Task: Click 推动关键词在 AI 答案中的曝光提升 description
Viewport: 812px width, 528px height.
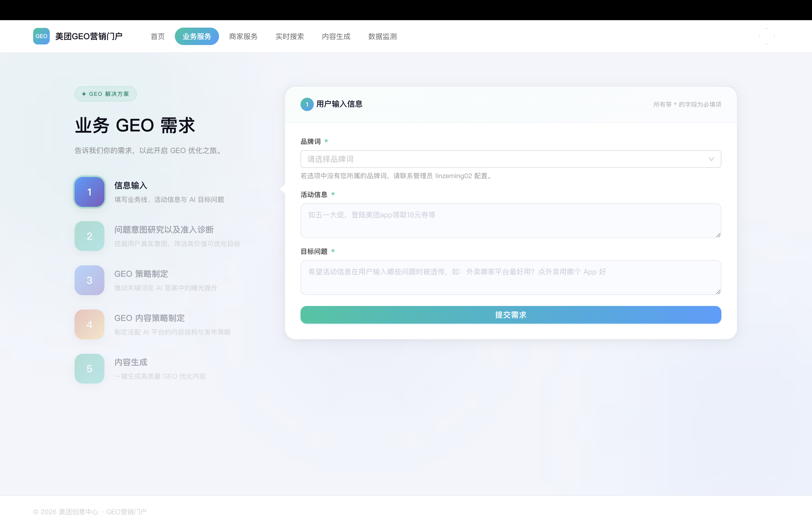Action: click(166, 288)
